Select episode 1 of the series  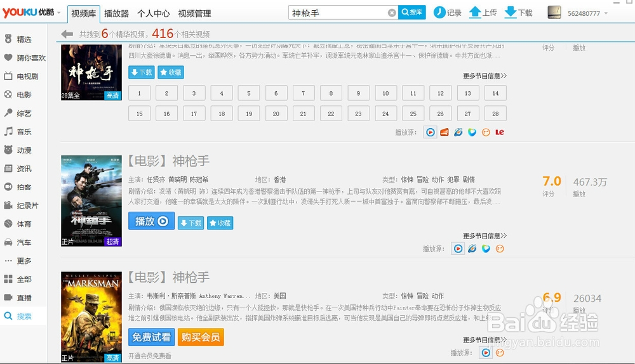pyautogui.click(x=139, y=93)
